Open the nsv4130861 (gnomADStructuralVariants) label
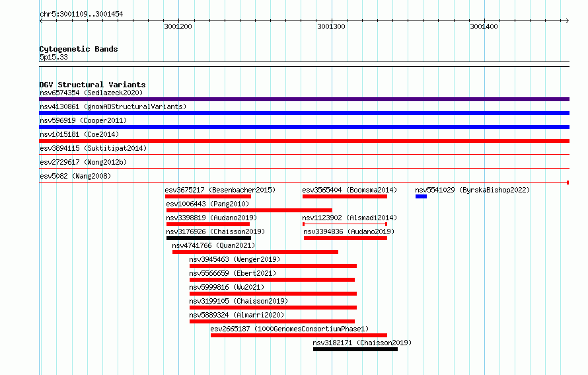This screenshot has height=375, width=588. (x=113, y=106)
